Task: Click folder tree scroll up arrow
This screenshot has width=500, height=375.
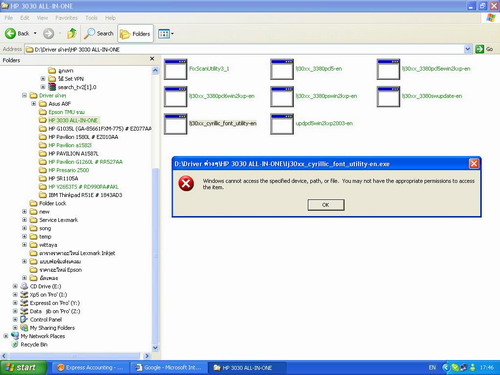Action: click(155, 70)
